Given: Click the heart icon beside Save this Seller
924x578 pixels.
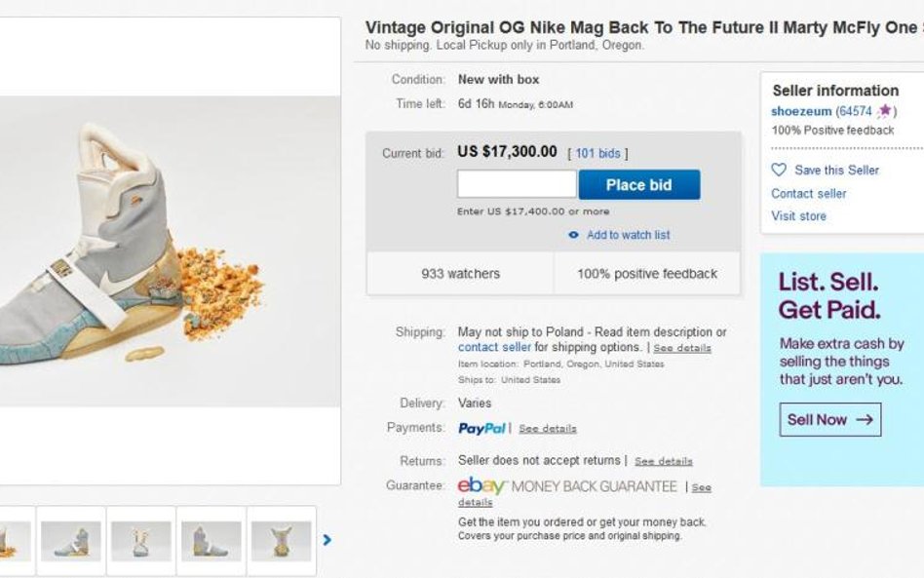Looking at the screenshot, I should [779, 170].
